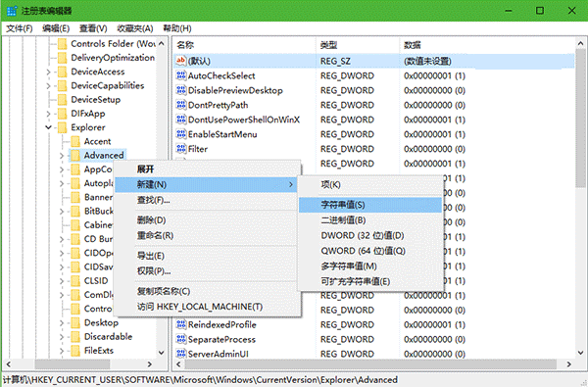Create new 多字符串值(M) from submenu
The width and height of the screenshot is (588, 387).
click(x=370, y=266)
